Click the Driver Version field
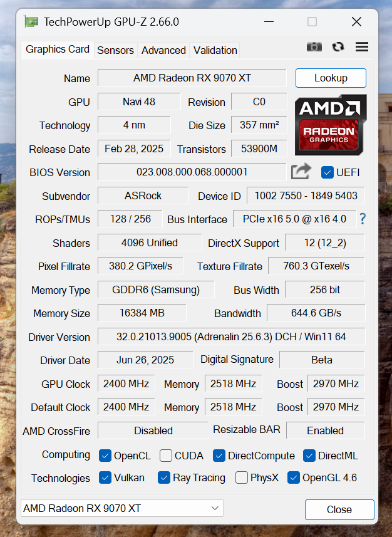Screen dimensions: 392x537 (x=232, y=336)
